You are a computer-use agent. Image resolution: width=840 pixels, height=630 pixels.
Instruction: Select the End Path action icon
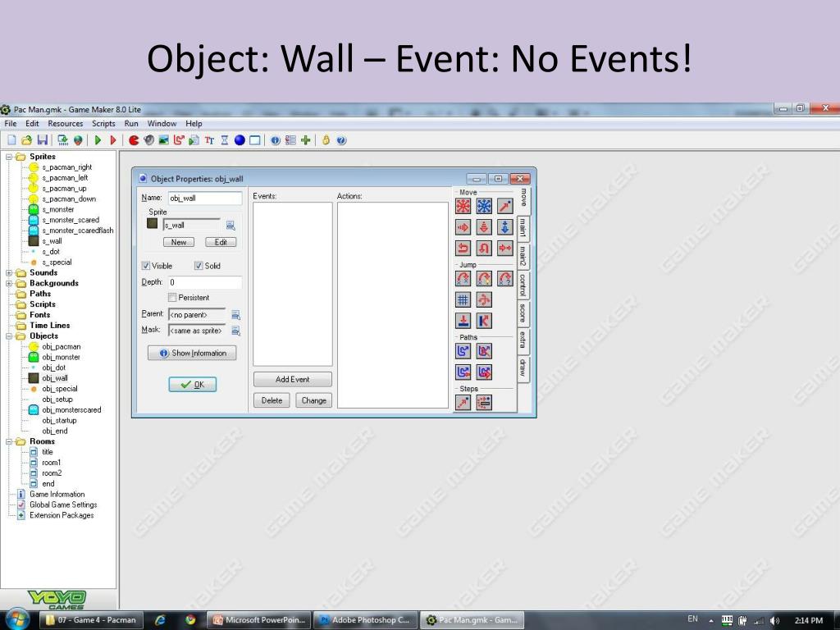click(484, 351)
